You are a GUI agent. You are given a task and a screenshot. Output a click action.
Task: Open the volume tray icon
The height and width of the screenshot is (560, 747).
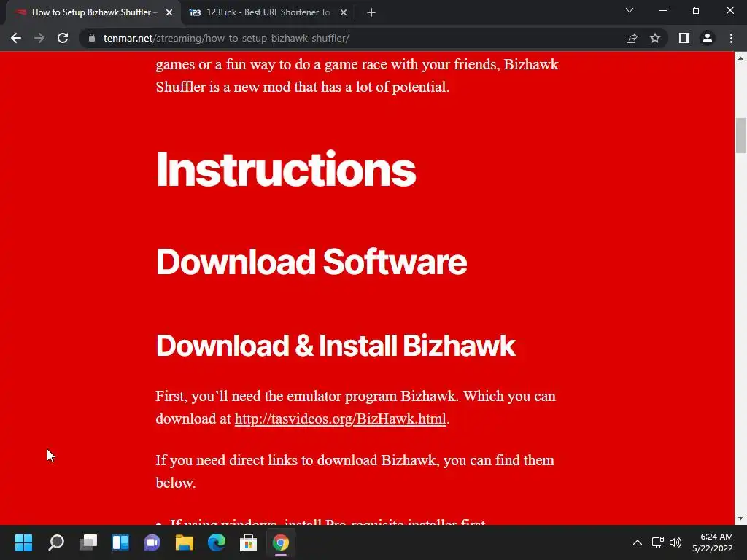(675, 542)
